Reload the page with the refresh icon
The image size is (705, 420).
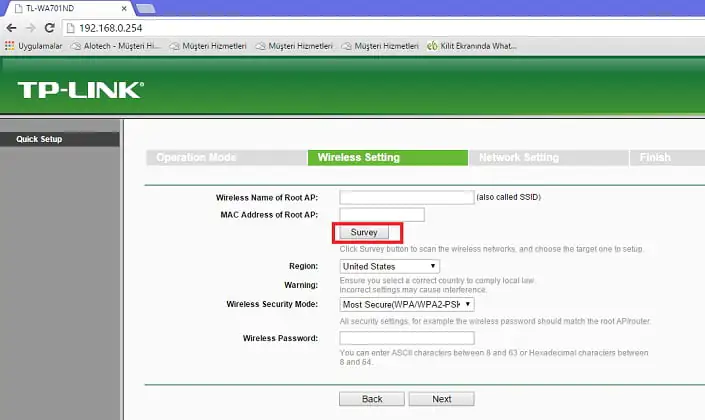[49, 28]
